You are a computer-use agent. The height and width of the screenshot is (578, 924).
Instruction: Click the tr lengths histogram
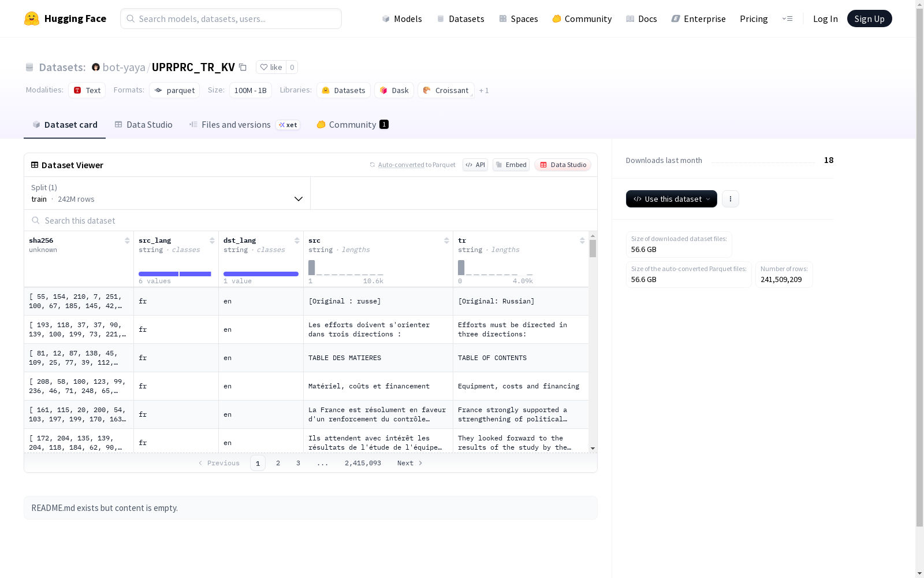(495, 268)
